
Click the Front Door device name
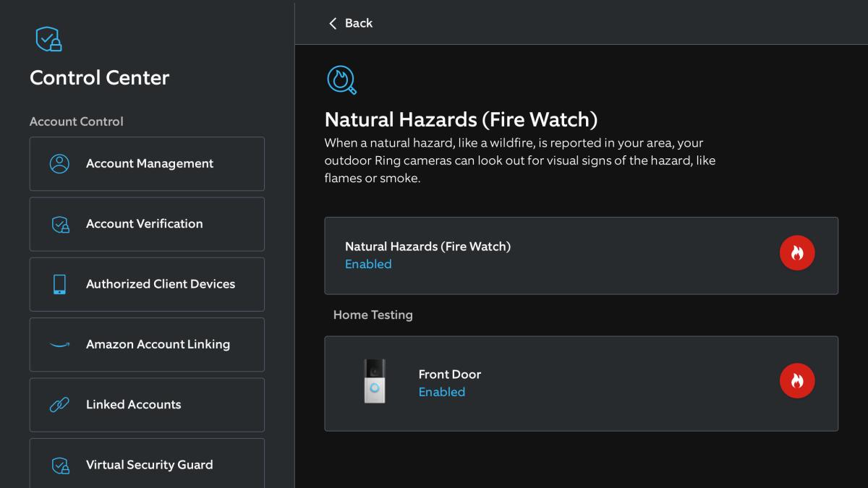(x=450, y=374)
